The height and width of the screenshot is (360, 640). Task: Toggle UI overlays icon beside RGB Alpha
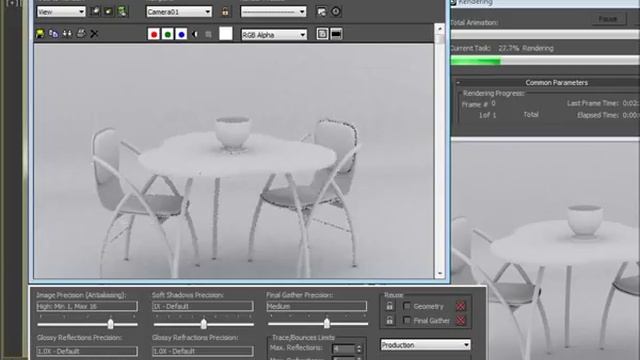tap(322, 34)
